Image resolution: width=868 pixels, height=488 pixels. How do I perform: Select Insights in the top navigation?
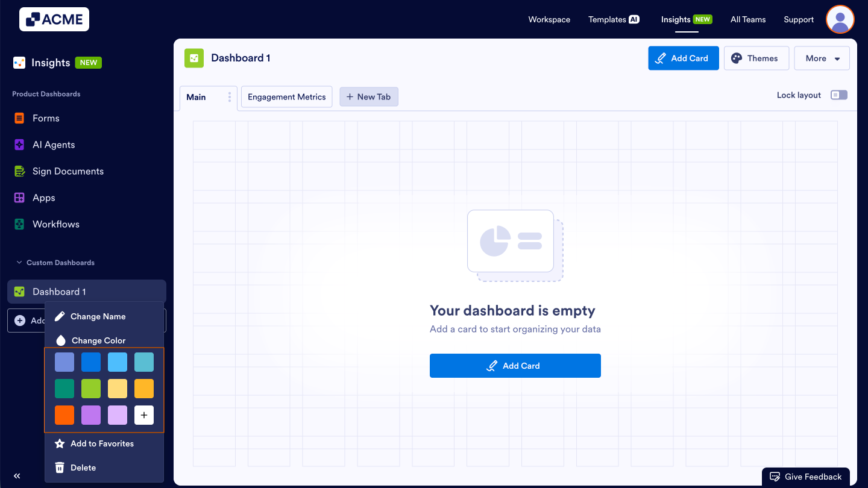(676, 19)
